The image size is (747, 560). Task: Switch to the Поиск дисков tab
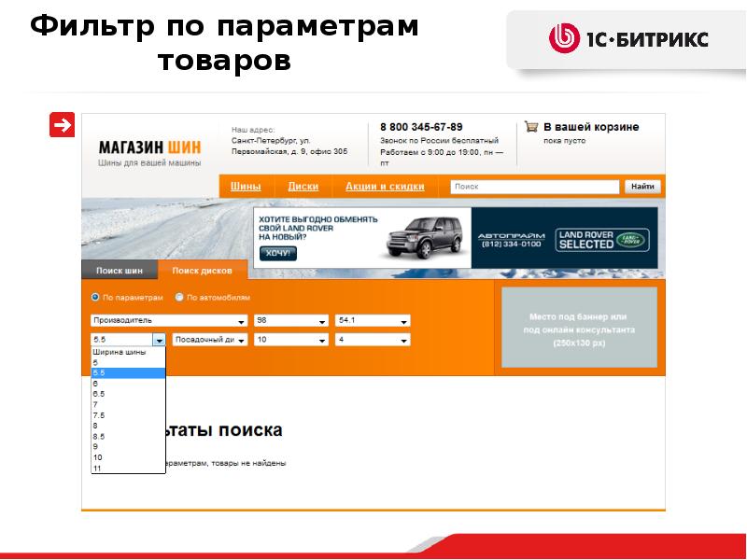coord(202,271)
